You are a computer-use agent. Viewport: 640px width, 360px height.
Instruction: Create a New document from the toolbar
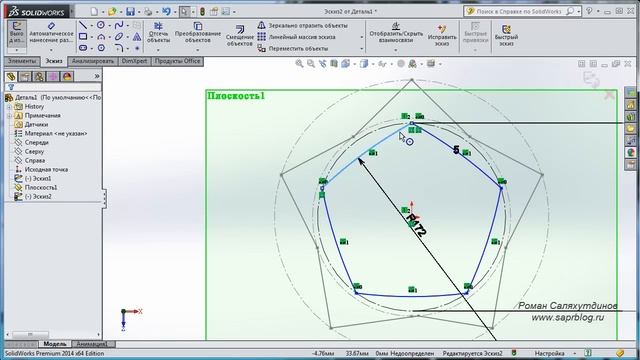click(94, 11)
